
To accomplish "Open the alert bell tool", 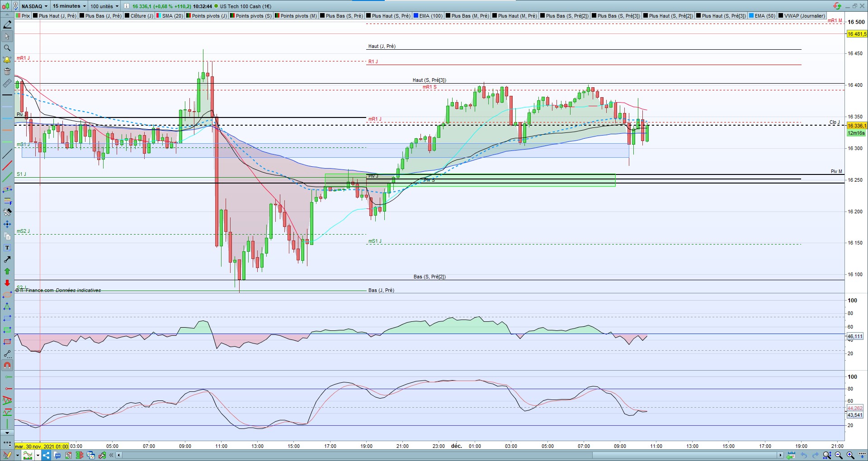I will [x=7, y=60].
